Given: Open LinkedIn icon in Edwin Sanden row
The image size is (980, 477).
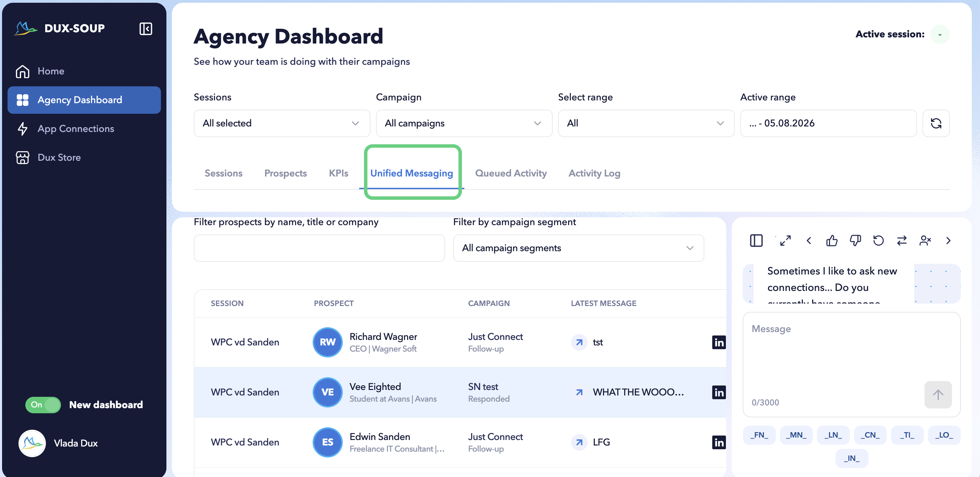Looking at the screenshot, I should [719, 442].
